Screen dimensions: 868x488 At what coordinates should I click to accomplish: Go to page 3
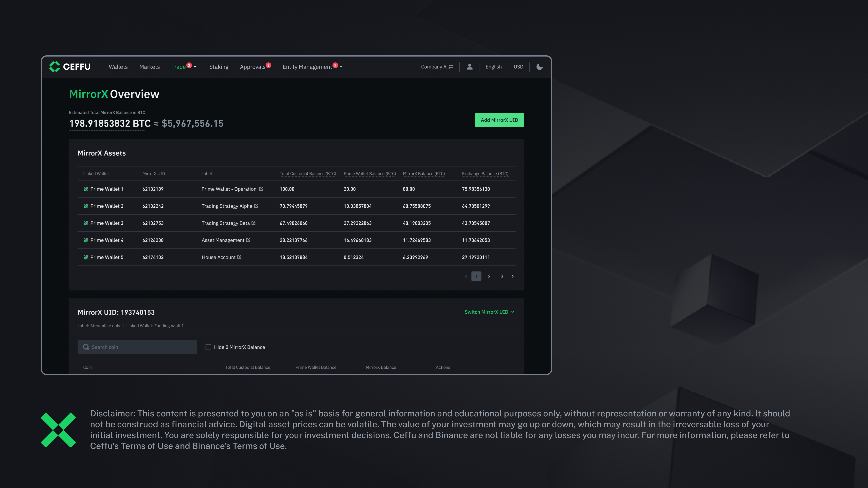click(x=502, y=276)
